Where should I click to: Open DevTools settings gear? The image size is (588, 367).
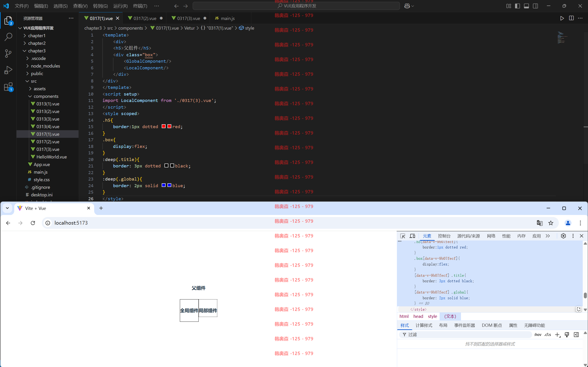point(563,236)
